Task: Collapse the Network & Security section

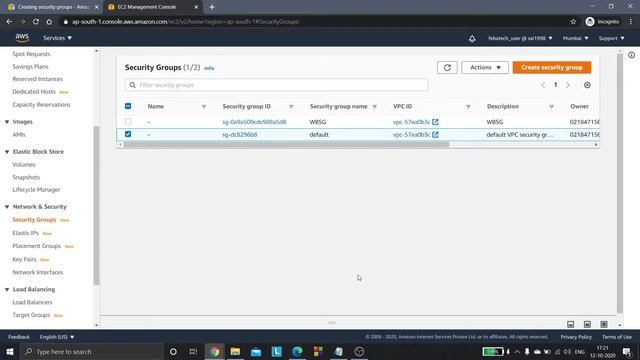Action: click(x=7, y=207)
